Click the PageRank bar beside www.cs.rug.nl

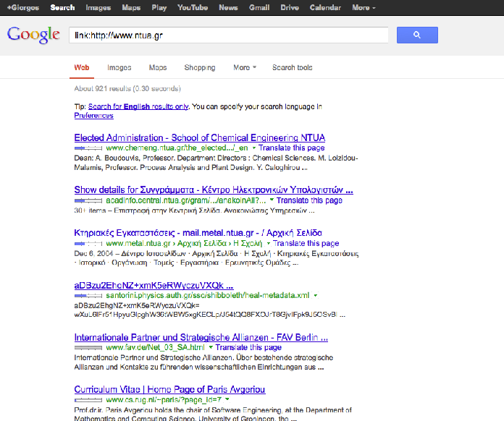(88, 400)
